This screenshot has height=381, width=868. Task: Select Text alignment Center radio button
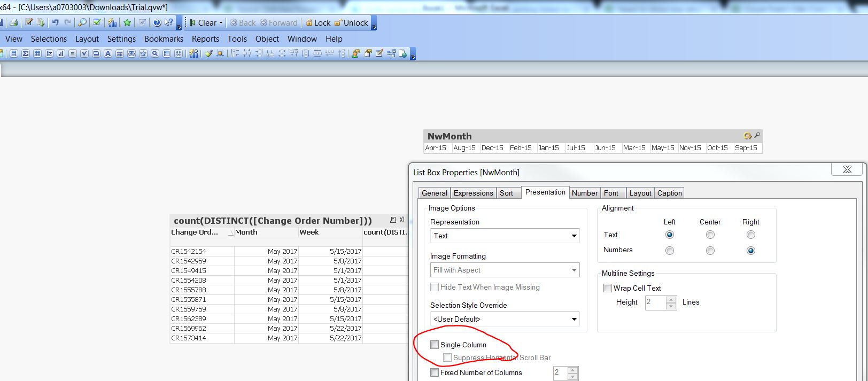pyautogui.click(x=710, y=235)
